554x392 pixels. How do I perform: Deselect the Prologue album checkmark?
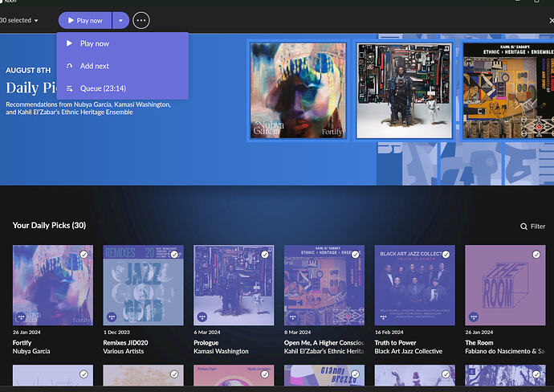[265, 255]
